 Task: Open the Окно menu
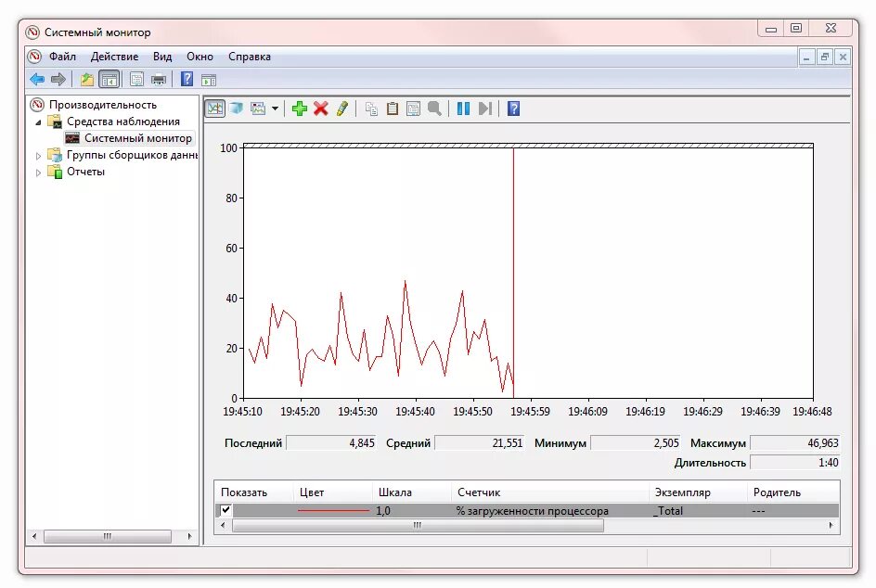(x=200, y=57)
